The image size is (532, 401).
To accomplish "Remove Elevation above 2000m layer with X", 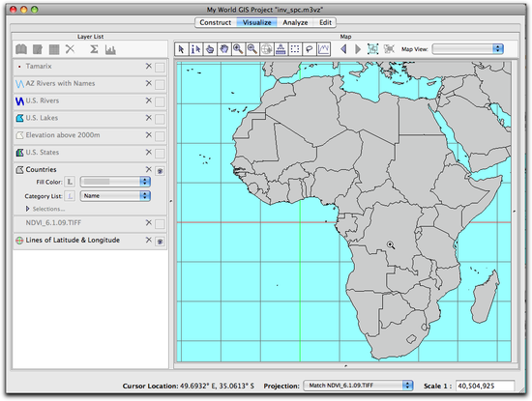I will (149, 135).
